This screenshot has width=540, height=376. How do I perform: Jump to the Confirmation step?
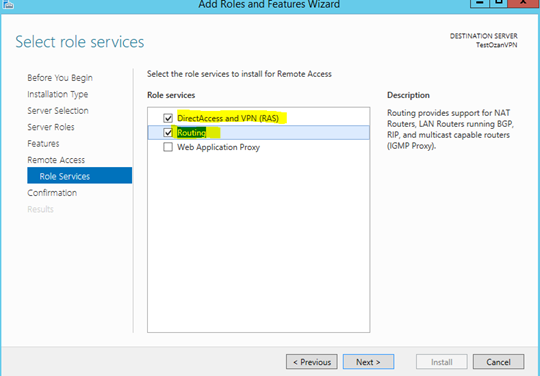click(x=52, y=193)
